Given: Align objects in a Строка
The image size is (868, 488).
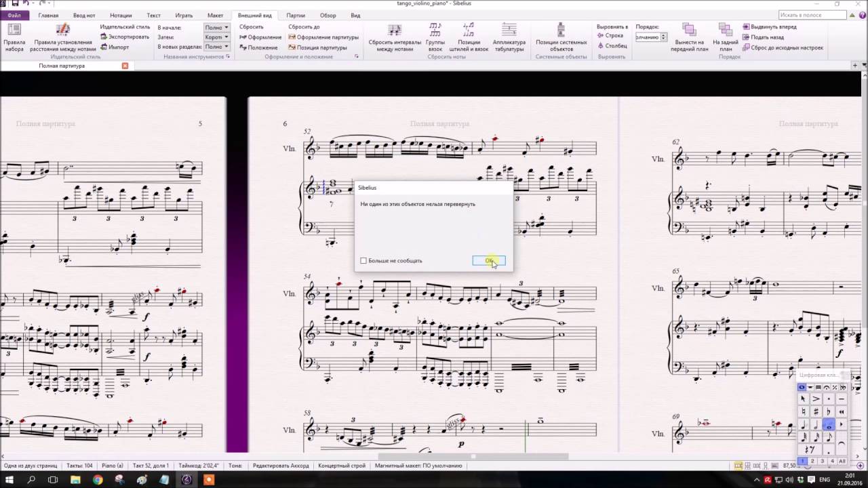Looking at the screenshot, I should click(x=610, y=35).
